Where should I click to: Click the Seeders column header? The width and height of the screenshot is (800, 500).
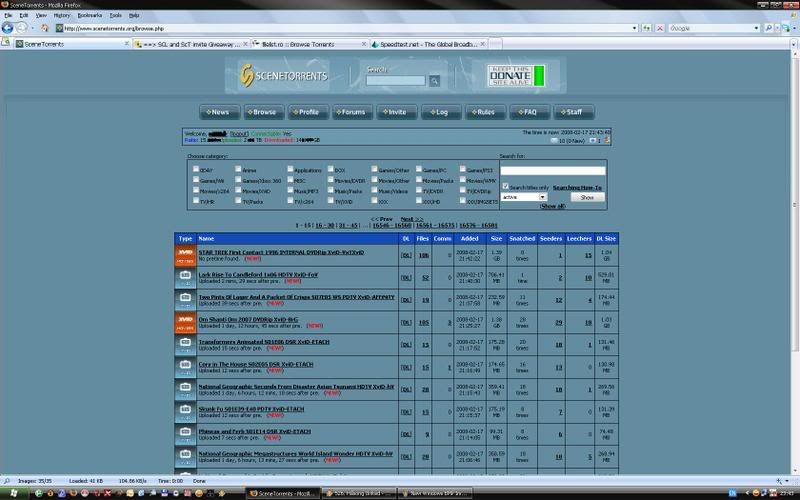click(x=551, y=238)
